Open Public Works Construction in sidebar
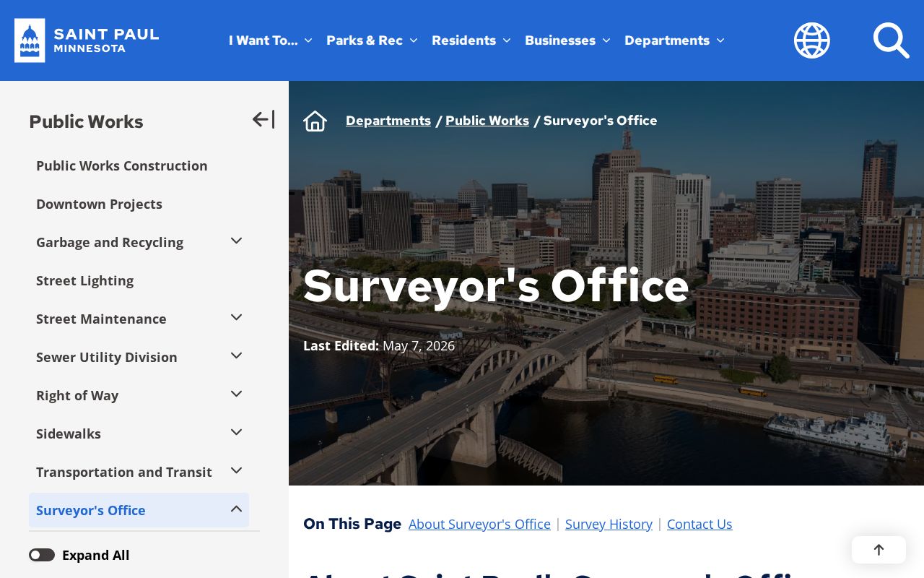Viewport: 924px width, 578px height. coord(122,165)
